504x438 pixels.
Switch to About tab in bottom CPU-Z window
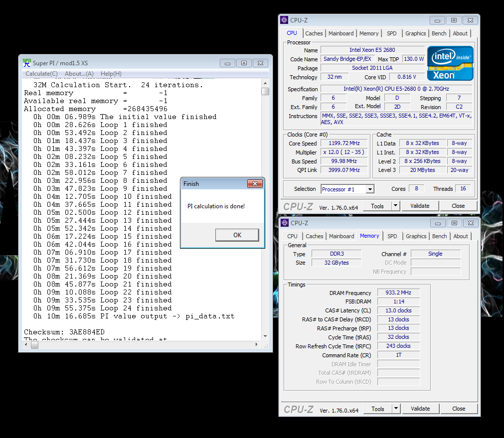pyautogui.click(x=461, y=236)
